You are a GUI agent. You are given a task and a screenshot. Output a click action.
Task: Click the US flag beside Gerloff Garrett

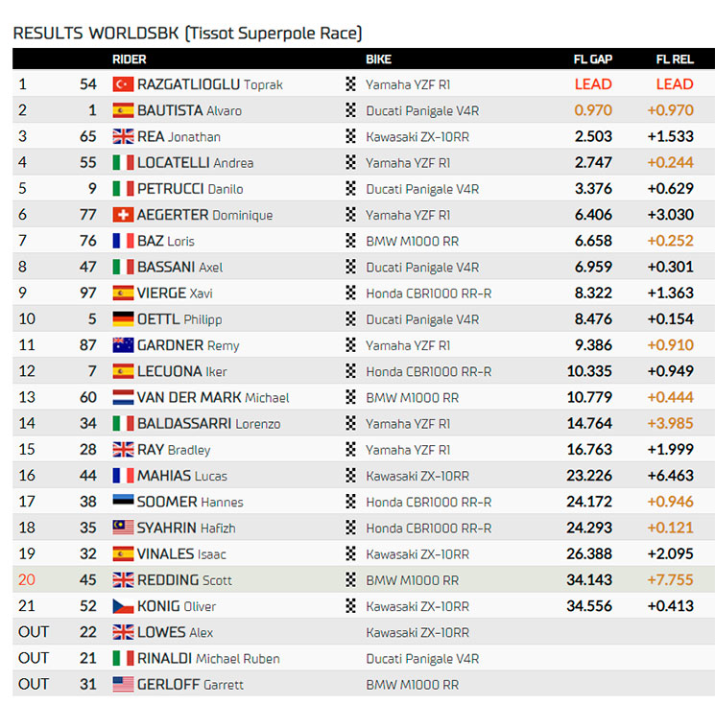[x=123, y=684]
